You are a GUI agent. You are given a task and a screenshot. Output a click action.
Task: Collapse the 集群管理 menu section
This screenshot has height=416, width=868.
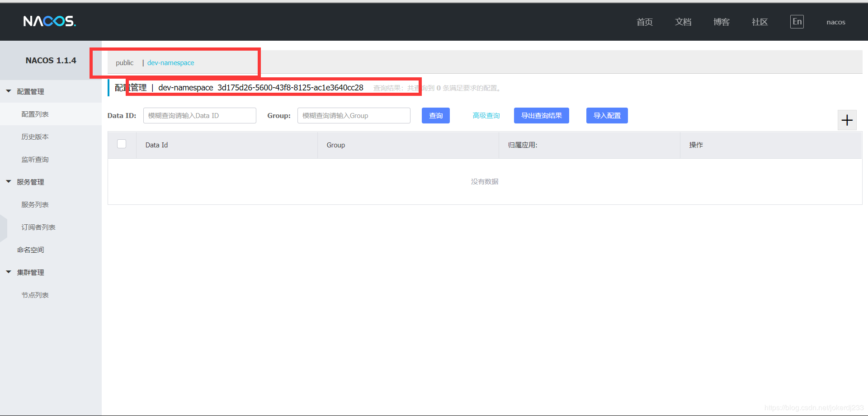[9, 272]
